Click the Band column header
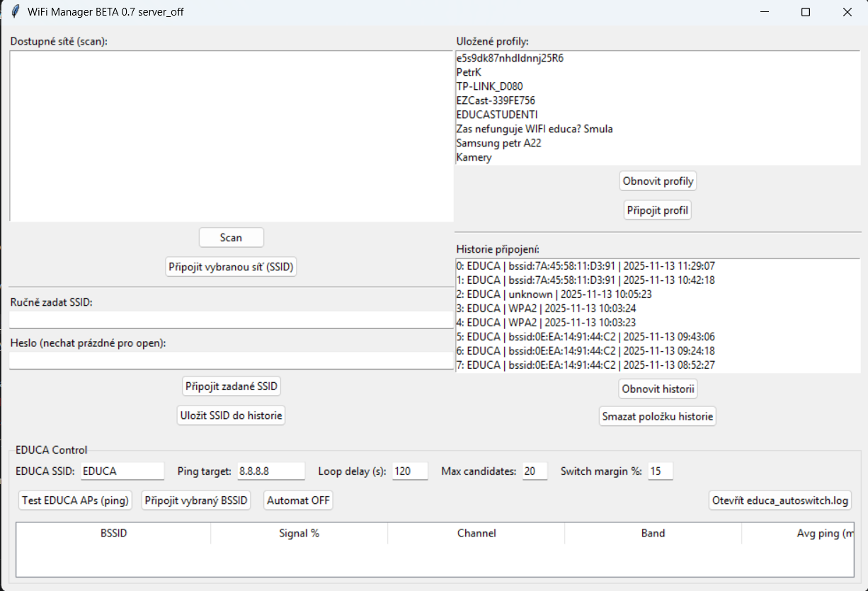 653,533
